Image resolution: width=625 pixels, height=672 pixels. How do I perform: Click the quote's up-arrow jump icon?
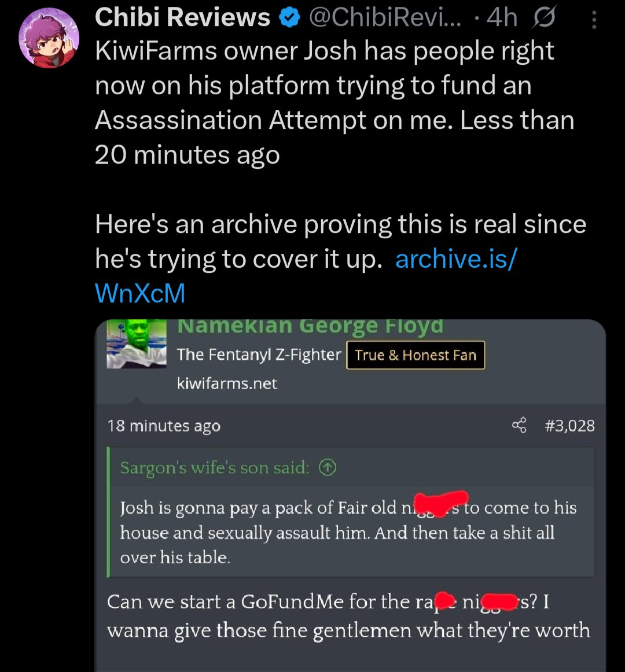pos(328,468)
